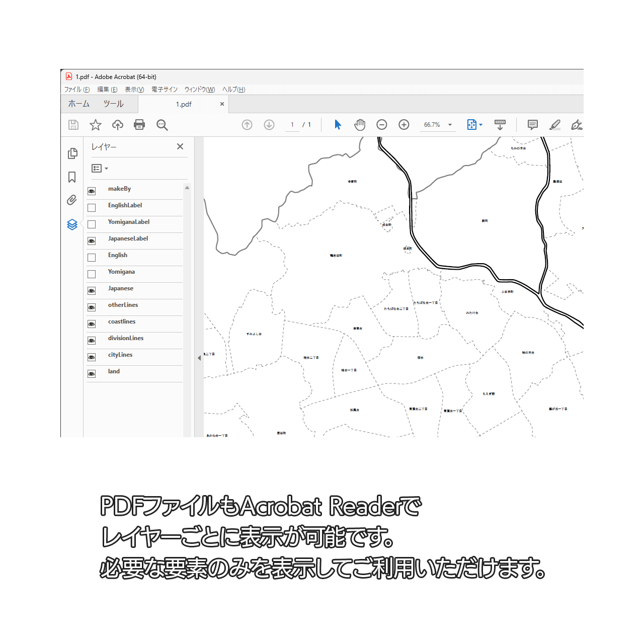Image resolution: width=644 pixels, height=644 pixels.
Task: Open the 表示 menu
Action: pyautogui.click(x=134, y=90)
